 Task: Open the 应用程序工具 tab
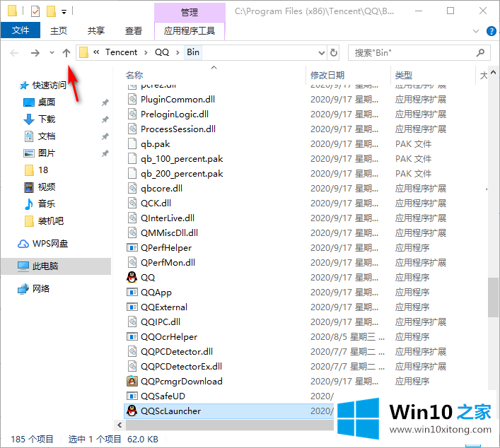click(190, 30)
